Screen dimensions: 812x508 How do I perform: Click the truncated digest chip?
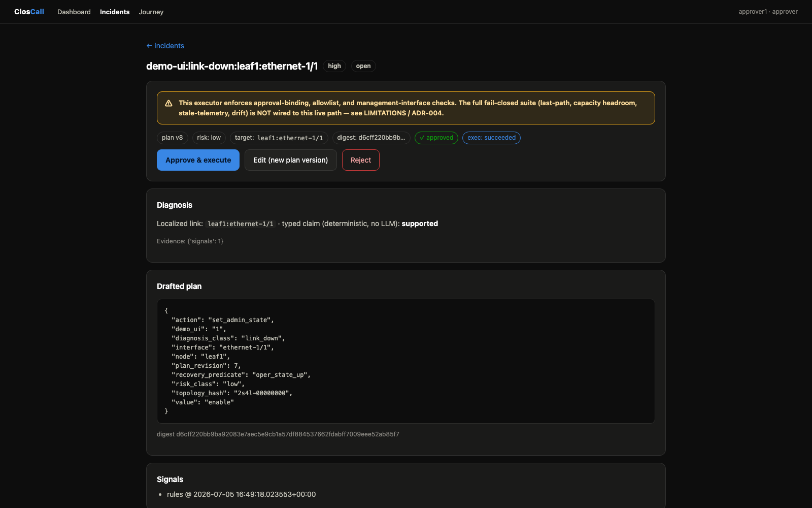pyautogui.click(x=371, y=138)
